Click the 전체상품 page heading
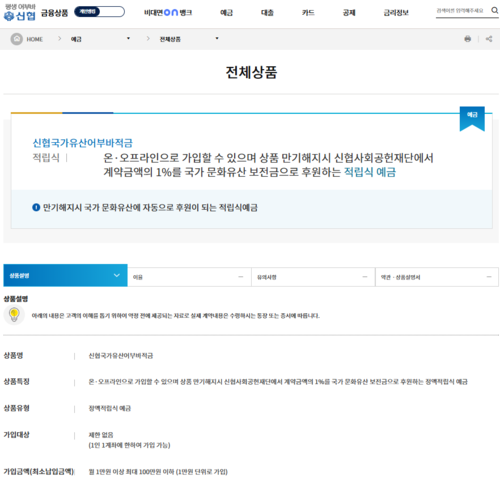Viewport: 500px width, 477px height. [x=251, y=72]
